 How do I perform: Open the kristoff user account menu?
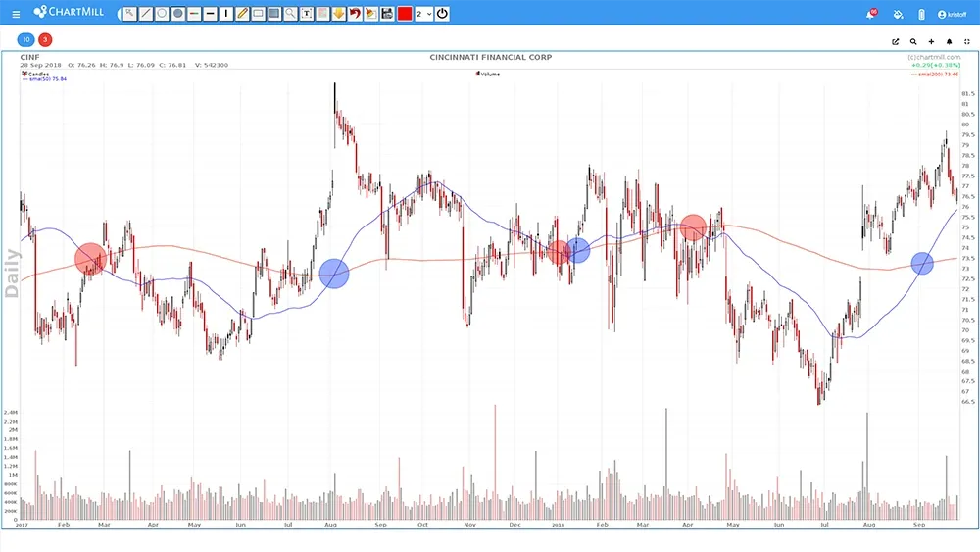[952, 15]
